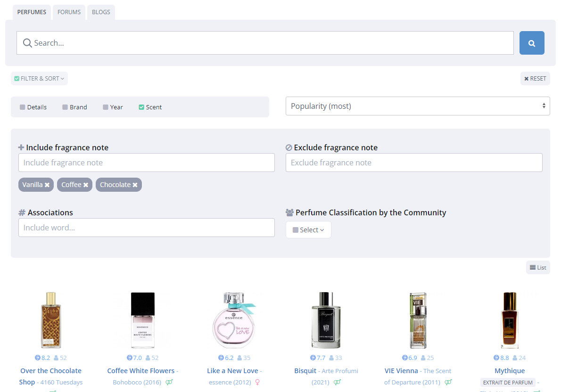Open the Mythique perfume link
Viewport: 561px width, 392px height.
coord(510,371)
